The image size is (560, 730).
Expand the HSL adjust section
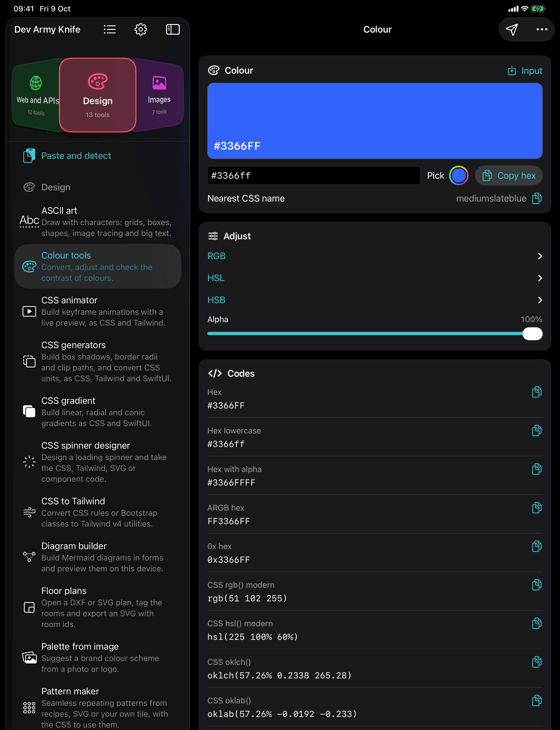(x=375, y=278)
